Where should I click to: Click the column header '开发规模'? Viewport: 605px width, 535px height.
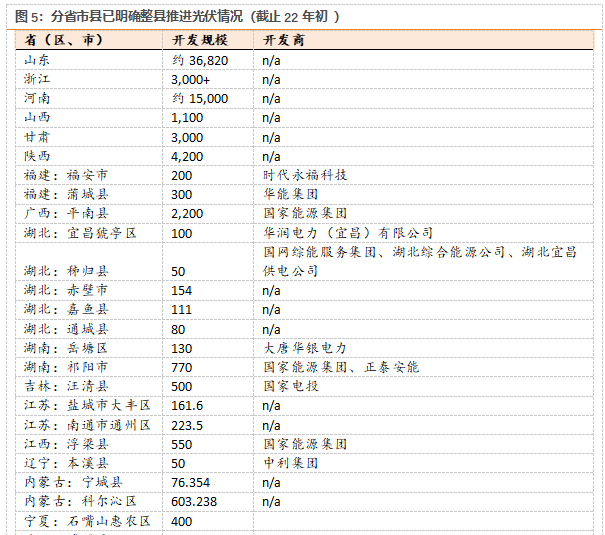click(200, 40)
